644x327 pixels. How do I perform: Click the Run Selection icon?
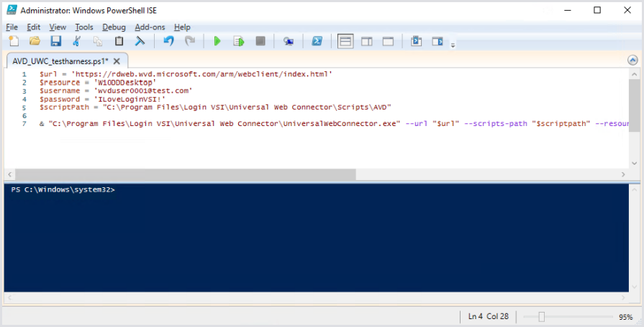tap(238, 42)
